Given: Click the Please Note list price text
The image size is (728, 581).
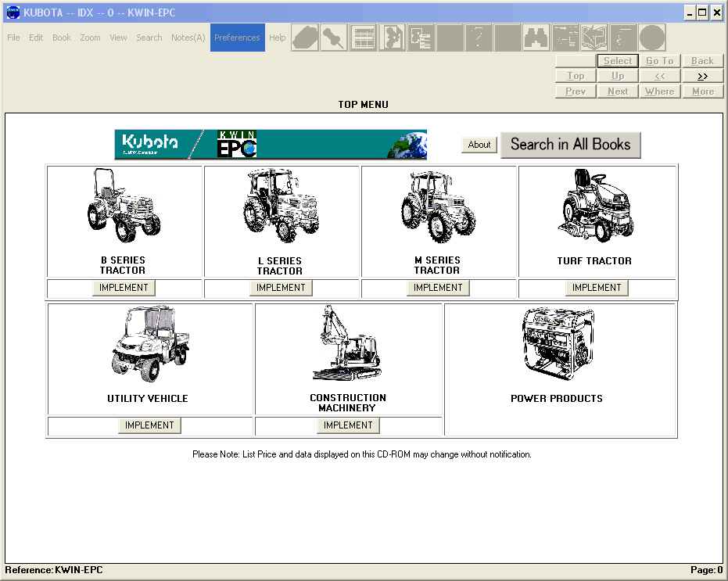Looking at the screenshot, I should pyautogui.click(x=362, y=454).
